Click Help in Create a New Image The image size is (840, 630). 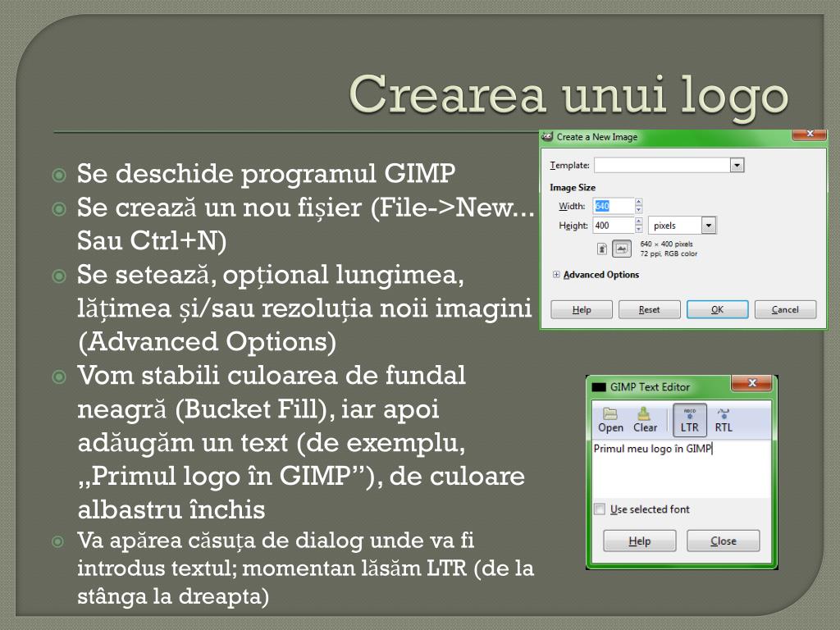tap(582, 309)
